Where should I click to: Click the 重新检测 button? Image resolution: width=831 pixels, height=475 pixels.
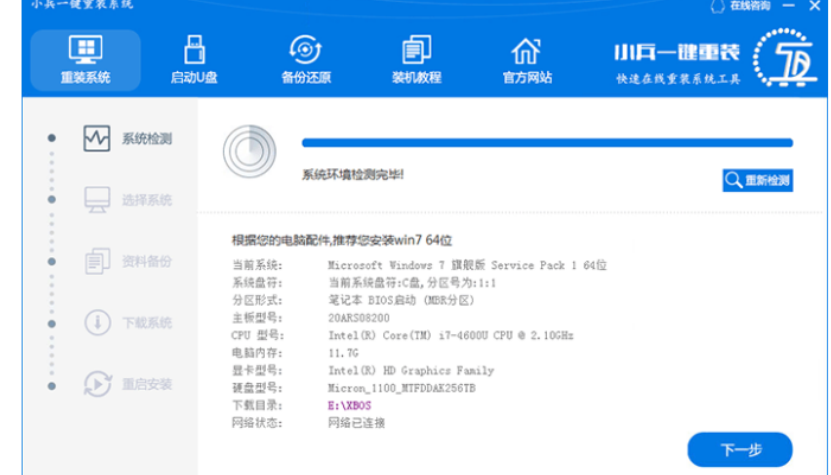[x=757, y=180]
